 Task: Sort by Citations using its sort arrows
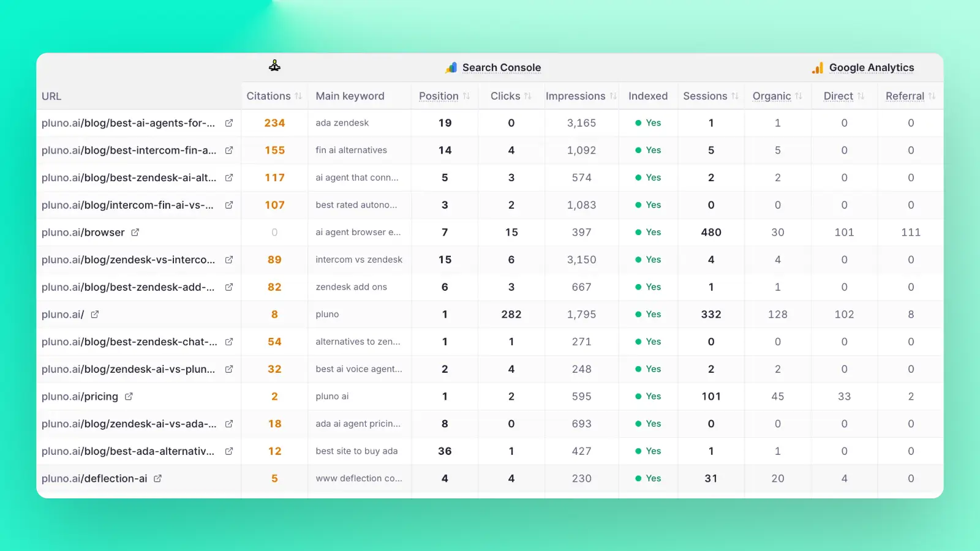(x=298, y=96)
